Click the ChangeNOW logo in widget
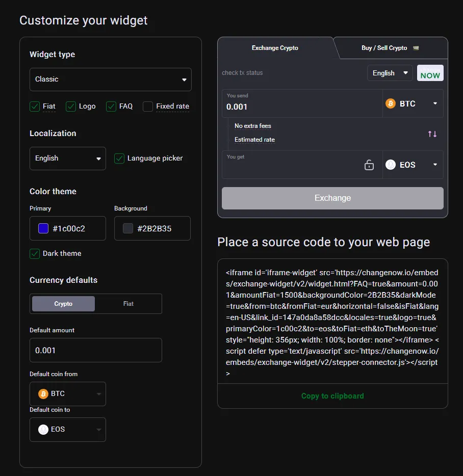This screenshot has width=463, height=476. click(x=430, y=73)
